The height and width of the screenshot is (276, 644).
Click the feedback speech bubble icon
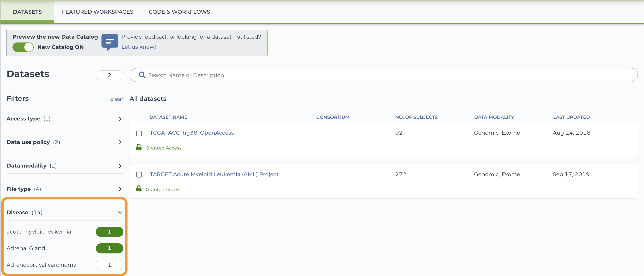(x=110, y=42)
